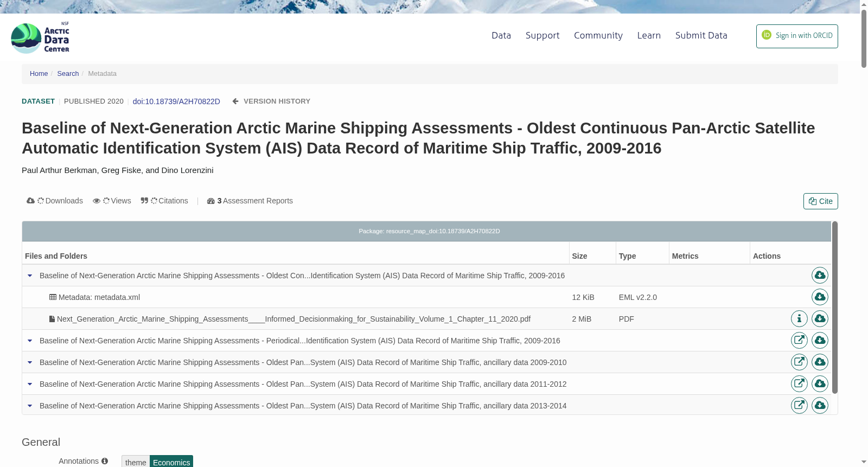Click the 2 MiB size cell
868x467 pixels.
pyautogui.click(x=582, y=319)
